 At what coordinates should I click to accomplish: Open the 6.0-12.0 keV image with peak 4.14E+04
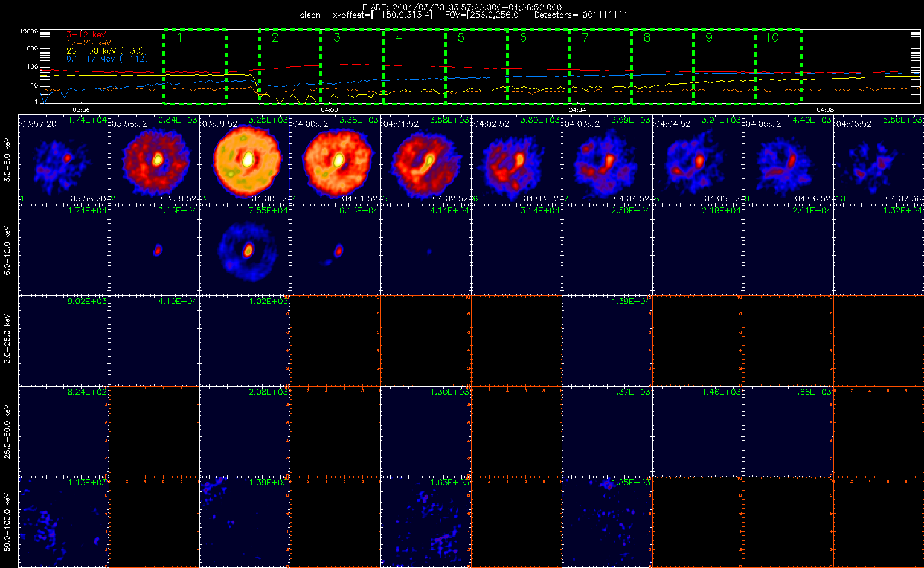[x=426, y=250]
